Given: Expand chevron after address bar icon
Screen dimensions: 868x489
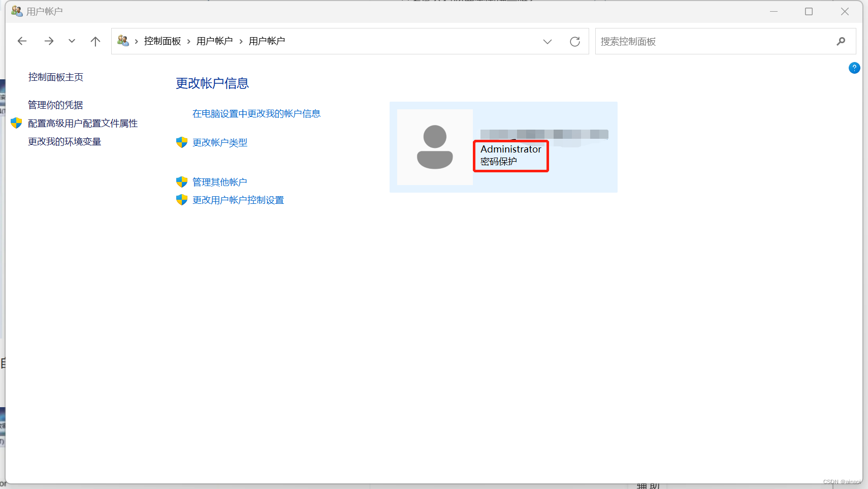Looking at the screenshot, I should pos(137,41).
